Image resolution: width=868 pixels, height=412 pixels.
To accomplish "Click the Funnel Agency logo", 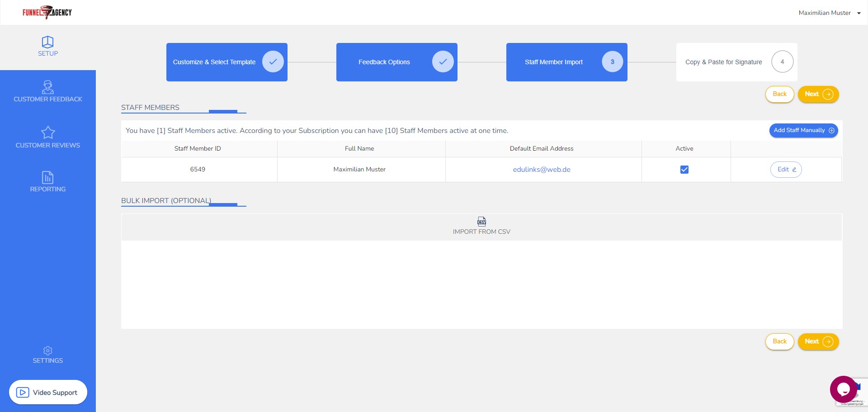I will 47,12.
